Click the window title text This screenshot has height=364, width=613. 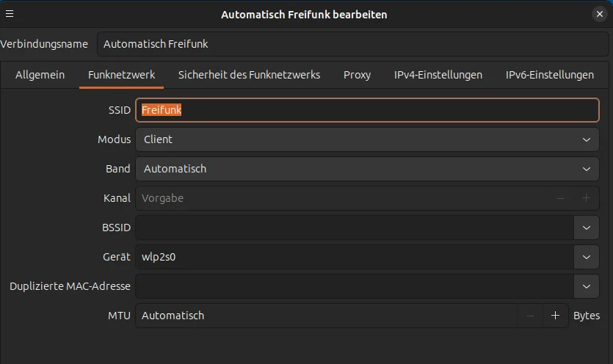click(304, 15)
